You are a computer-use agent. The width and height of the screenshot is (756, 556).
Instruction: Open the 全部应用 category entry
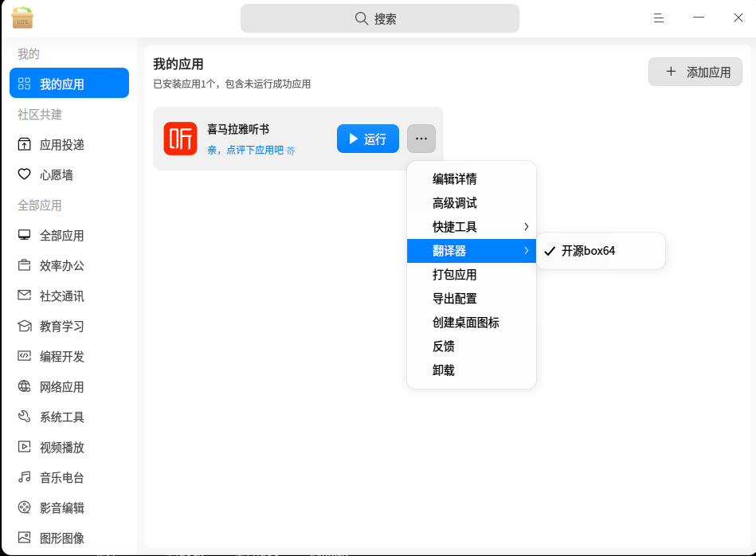69,235
